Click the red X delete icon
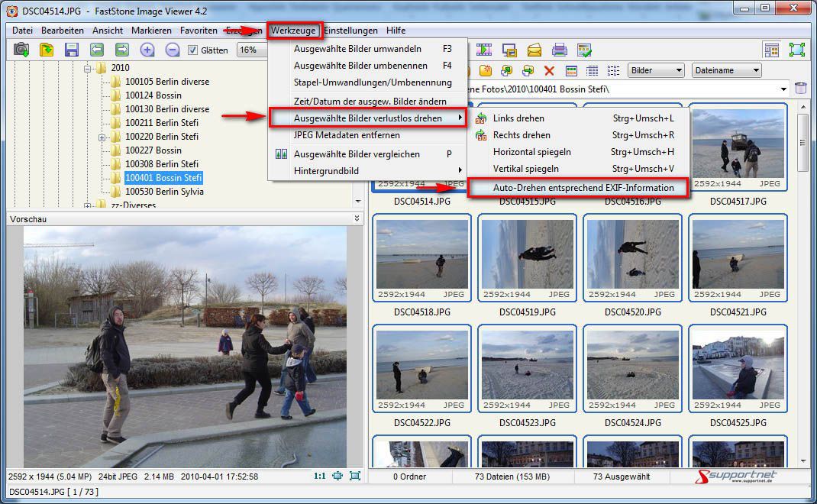 tap(548, 70)
